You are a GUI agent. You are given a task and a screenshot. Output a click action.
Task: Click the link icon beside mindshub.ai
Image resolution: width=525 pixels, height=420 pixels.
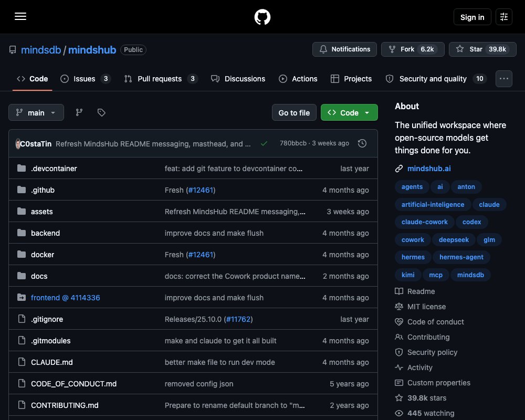[399, 169]
